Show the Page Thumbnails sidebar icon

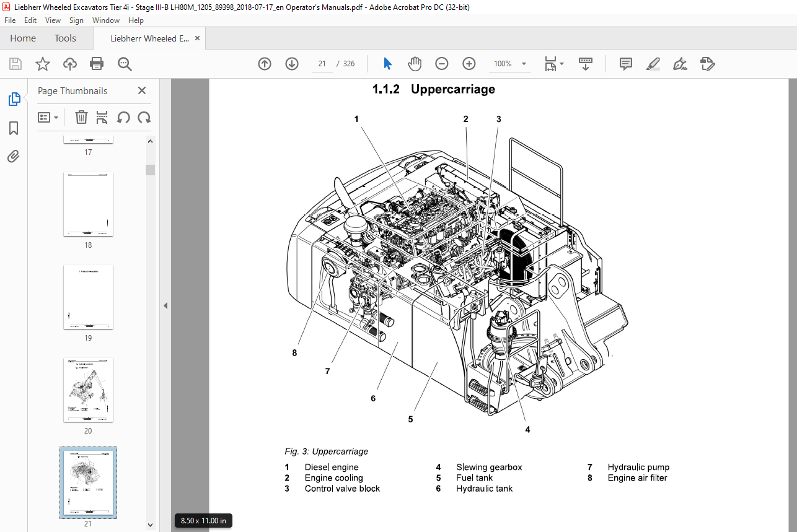[x=14, y=98]
